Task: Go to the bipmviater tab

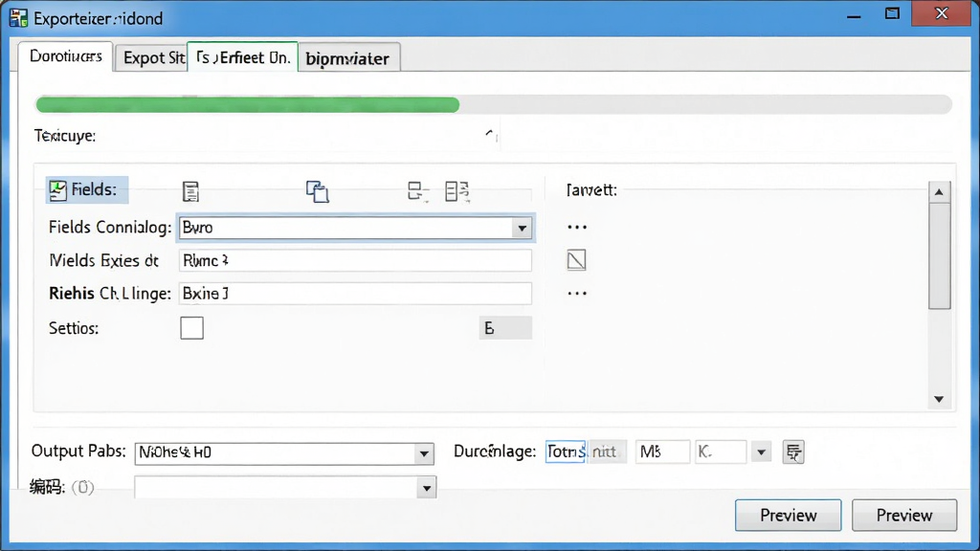Action: tap(347, 58)
